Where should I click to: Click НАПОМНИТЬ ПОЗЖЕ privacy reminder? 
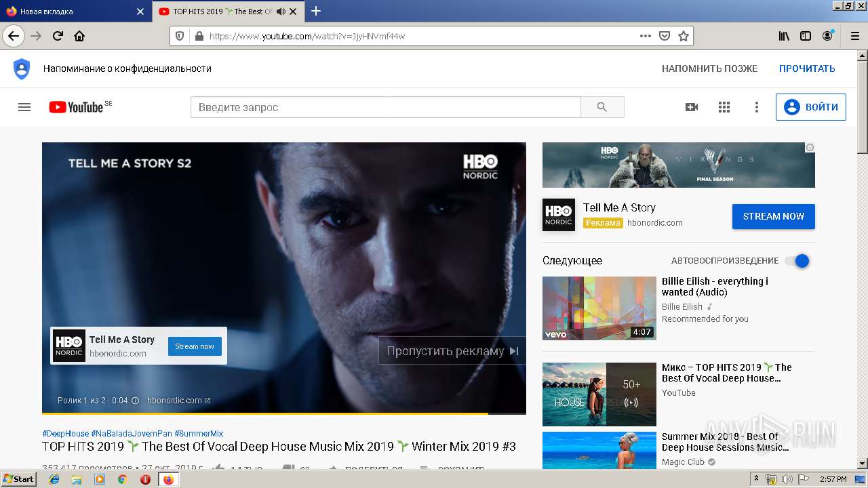coord(709,68)
